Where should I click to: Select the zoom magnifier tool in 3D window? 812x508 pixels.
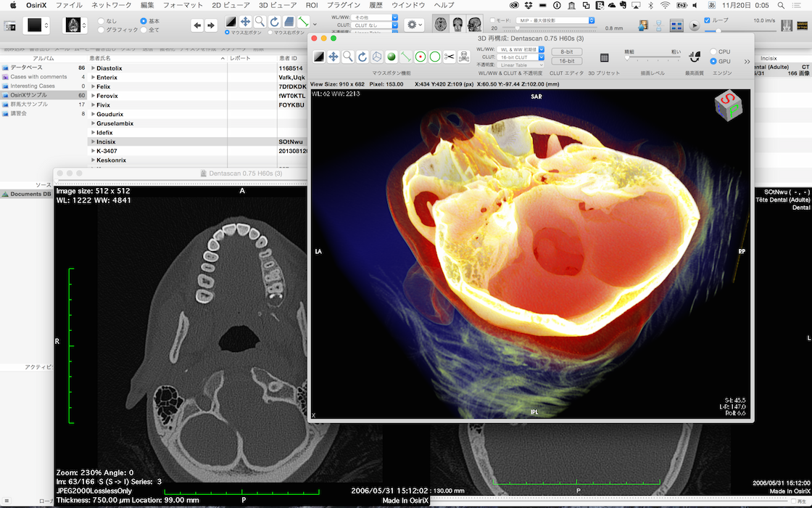(348, 57)
